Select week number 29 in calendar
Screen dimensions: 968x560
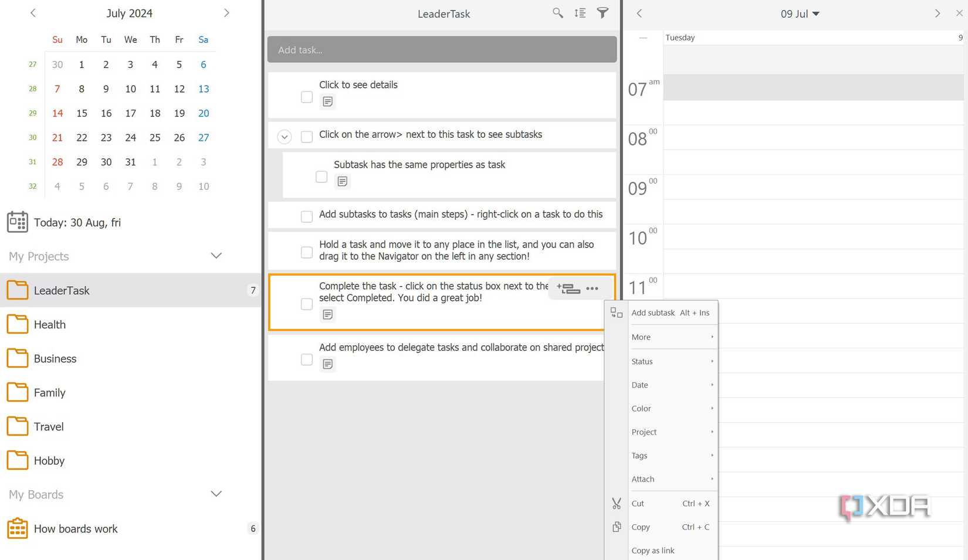(x=33, y=113)
